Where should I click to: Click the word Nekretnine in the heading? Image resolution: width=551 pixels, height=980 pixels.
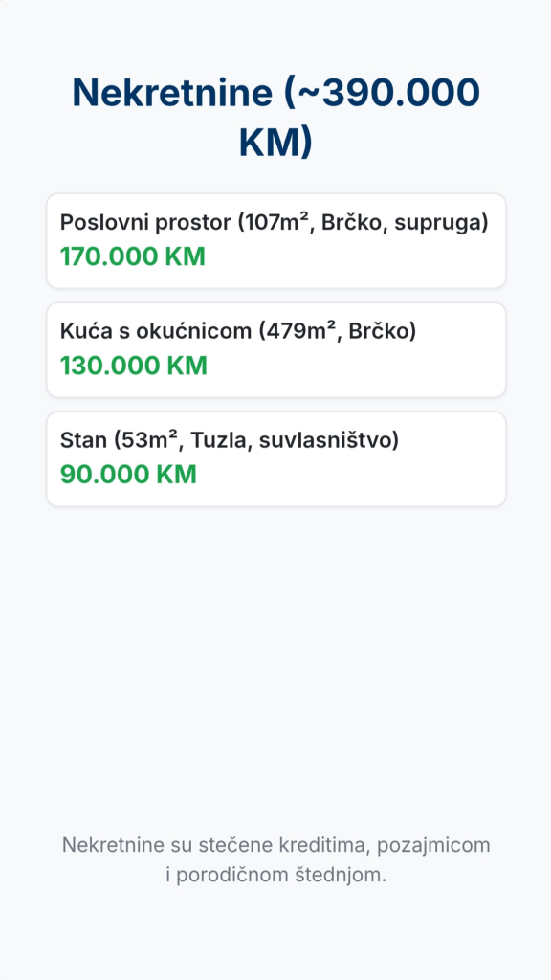pos(172,93)
